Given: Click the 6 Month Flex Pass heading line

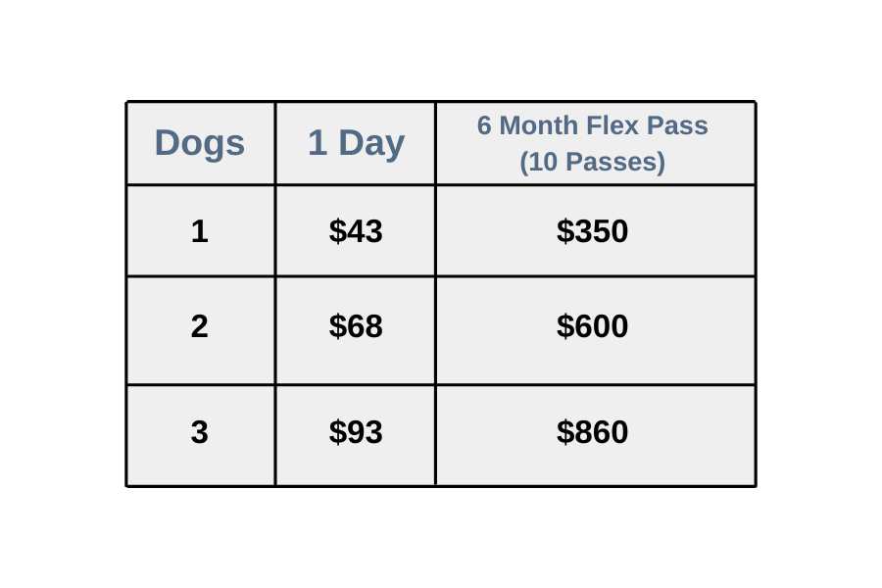Looking at the screenshot, I should (592, 125).
